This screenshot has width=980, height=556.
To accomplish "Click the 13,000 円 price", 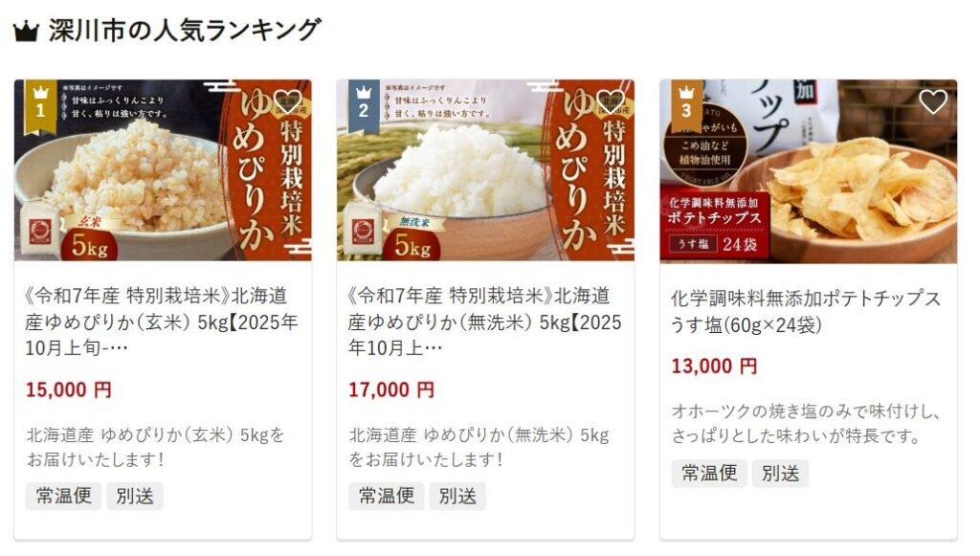I will [714, 367].
